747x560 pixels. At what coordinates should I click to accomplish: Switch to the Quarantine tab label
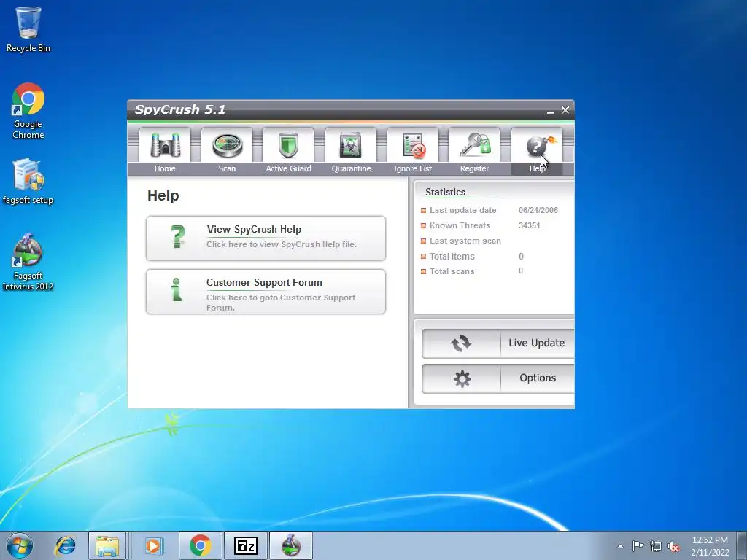pos(351,168)
